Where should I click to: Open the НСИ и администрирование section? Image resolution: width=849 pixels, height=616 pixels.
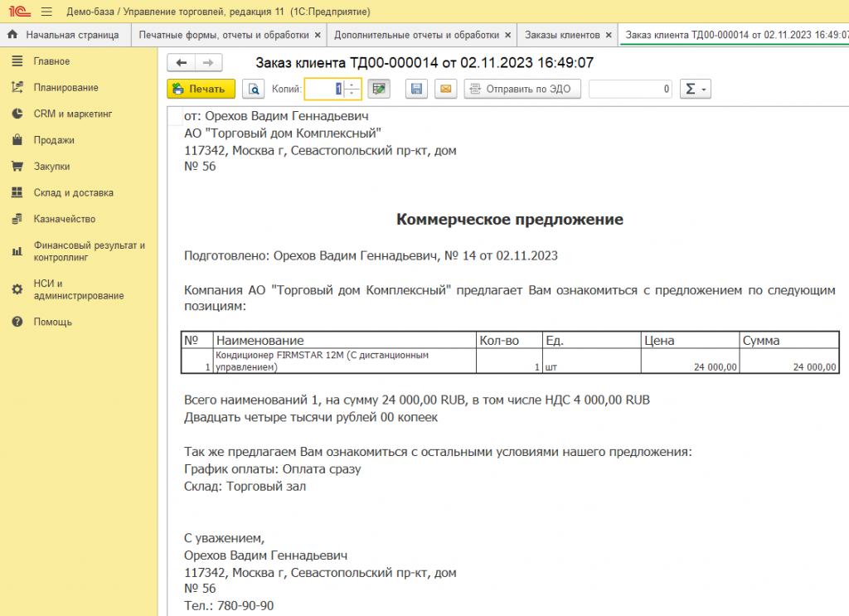tap(78, 289)
